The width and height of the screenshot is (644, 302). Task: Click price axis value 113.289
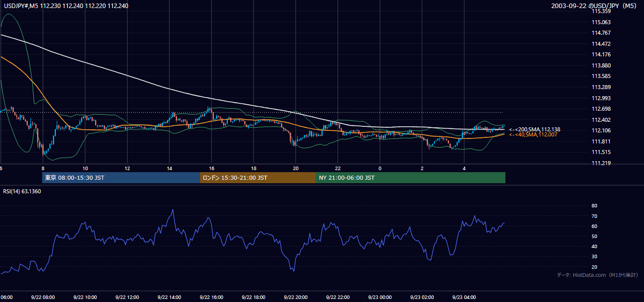click(601, 87)
